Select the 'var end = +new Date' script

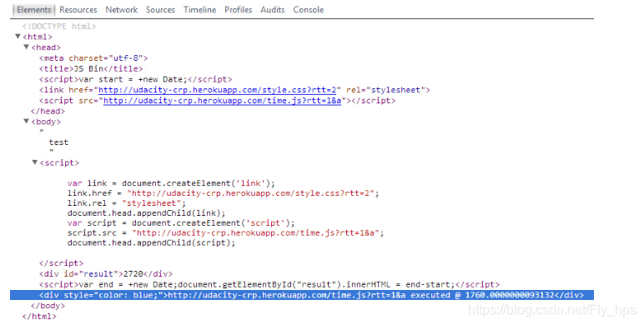[269, 284]
